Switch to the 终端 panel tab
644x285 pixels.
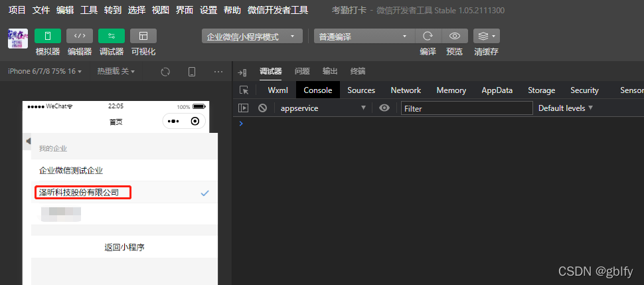[x=358, y=72]
